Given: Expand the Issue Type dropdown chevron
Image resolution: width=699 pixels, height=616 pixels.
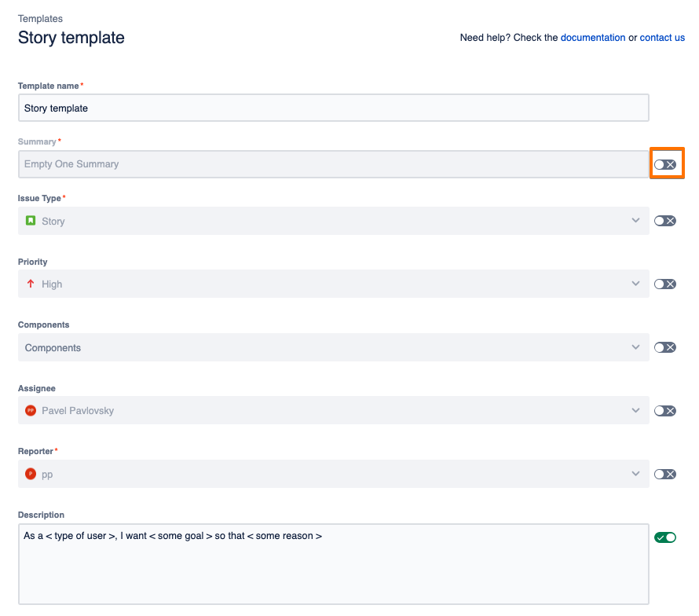Looking at the screenshot, I should click(636, 221).
